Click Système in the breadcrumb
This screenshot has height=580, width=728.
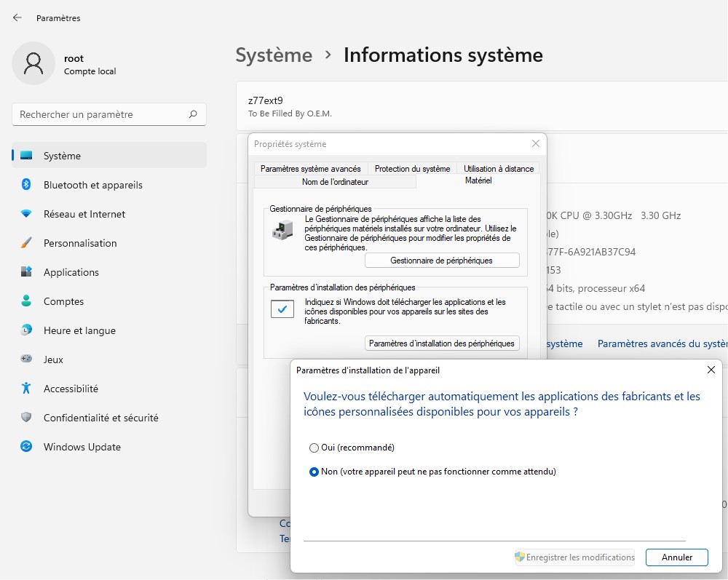pyautogui.click(x=274, y=55)
